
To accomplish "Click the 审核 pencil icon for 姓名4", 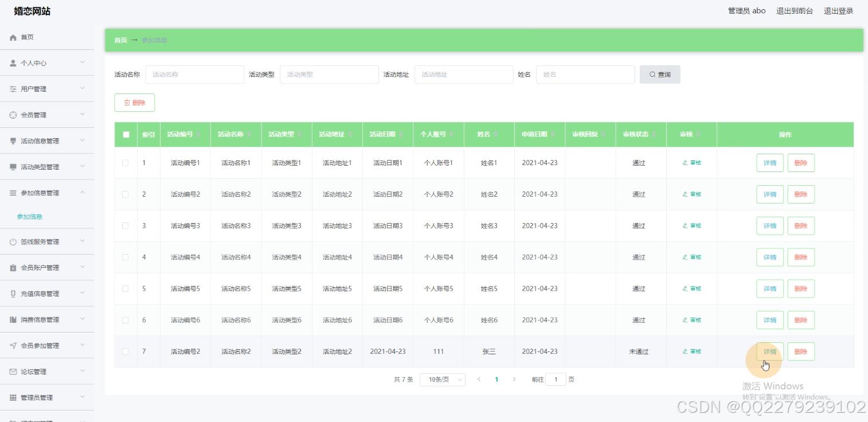I will point(685,257).
